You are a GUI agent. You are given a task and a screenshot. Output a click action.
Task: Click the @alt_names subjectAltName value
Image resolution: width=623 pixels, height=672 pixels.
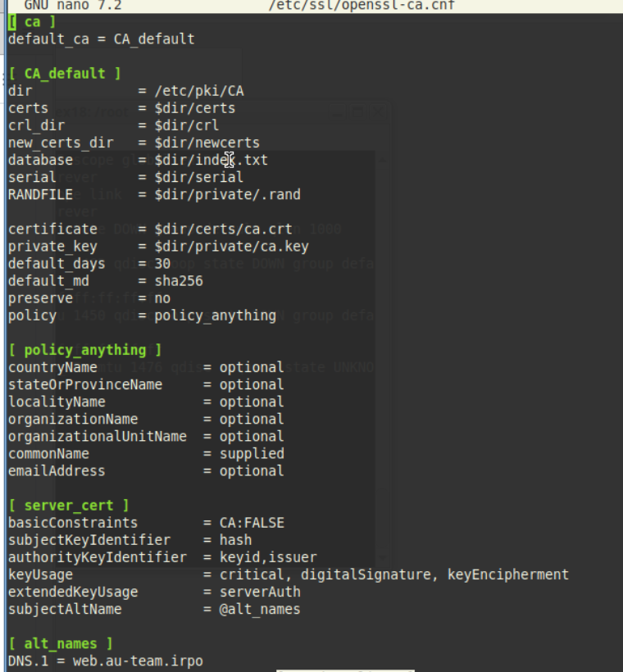[x=259, y=609]
